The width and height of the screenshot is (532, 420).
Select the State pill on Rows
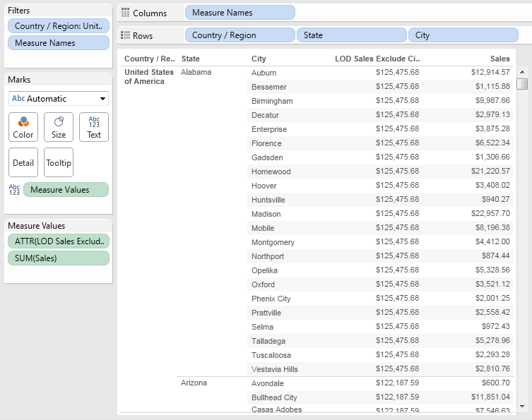click(352, 35)
